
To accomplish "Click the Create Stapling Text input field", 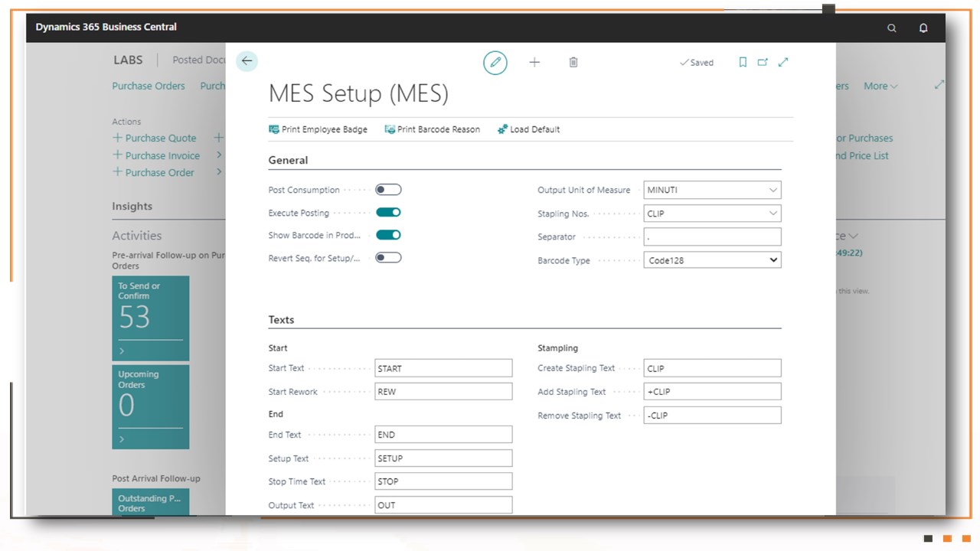I will coord(713,368).
